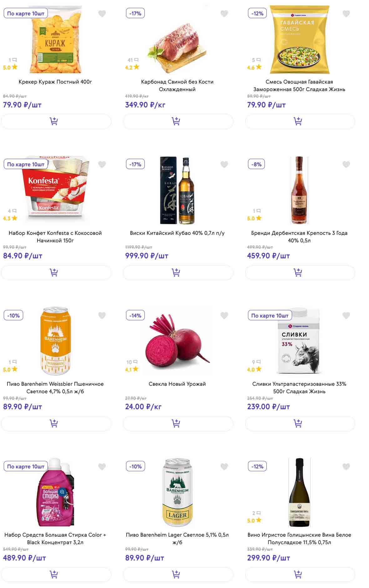Open Смесь Овощная Гавайская product title
This screenshot has width=369, height=588.
(x=299, y=85)
